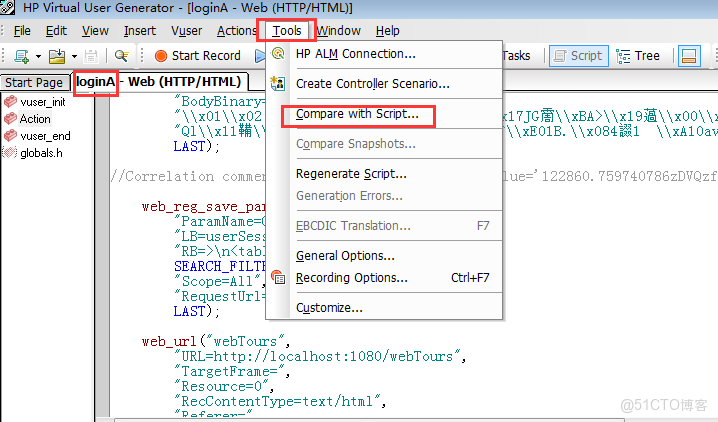Click the globals.h file icon
This screenshot has width=718, height=422.
(10, 152)
